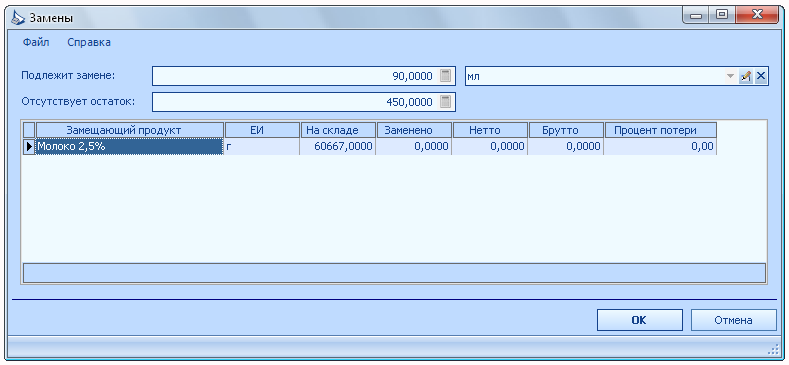
Task: Open calculator icon in Подлежит замене field
Action: pos(445,76)
